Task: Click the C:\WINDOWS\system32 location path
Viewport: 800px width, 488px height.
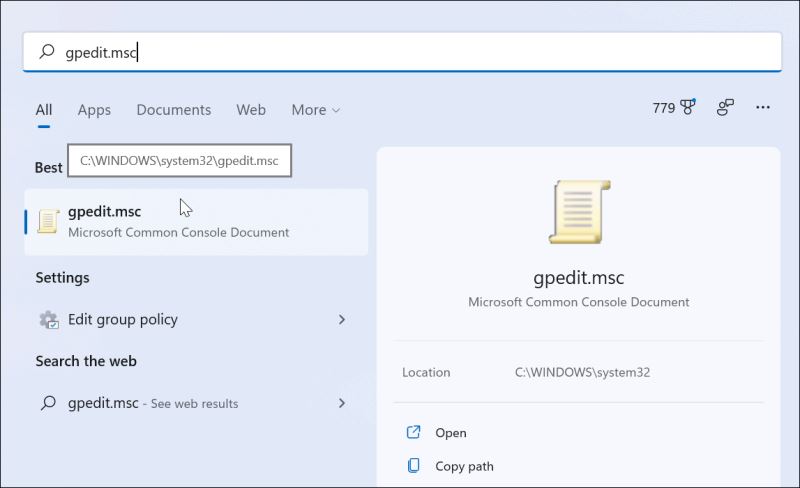Action: click(x=582, y=372)
